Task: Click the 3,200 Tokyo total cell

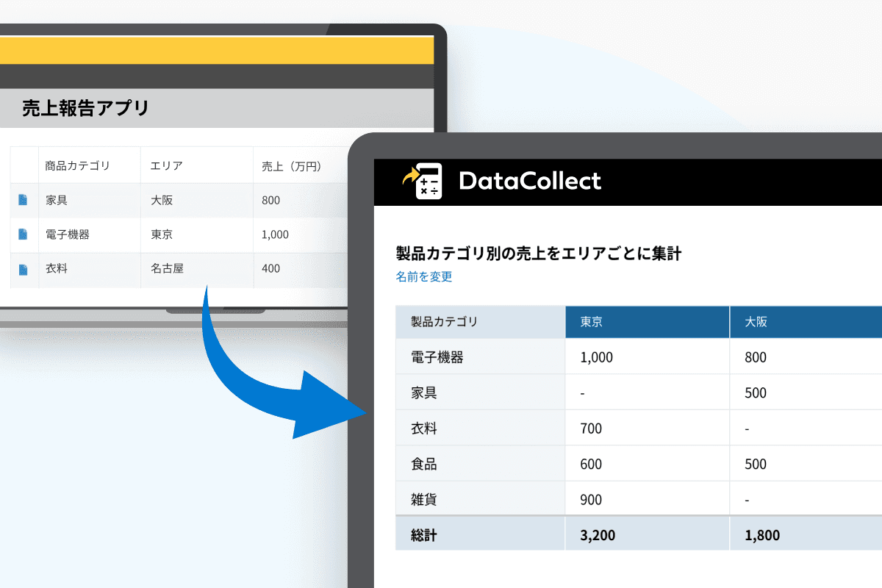Action: point(598,535)
